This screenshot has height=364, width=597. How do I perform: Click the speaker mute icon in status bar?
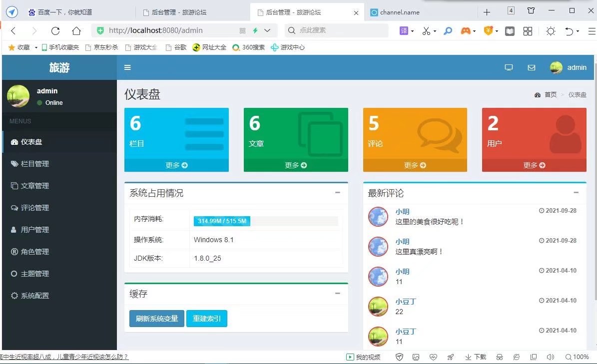tap(551, 357)
